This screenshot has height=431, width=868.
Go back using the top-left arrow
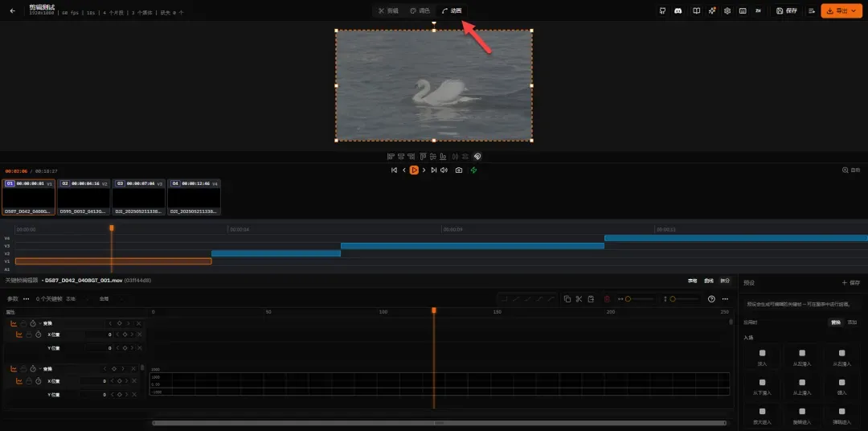13,10
